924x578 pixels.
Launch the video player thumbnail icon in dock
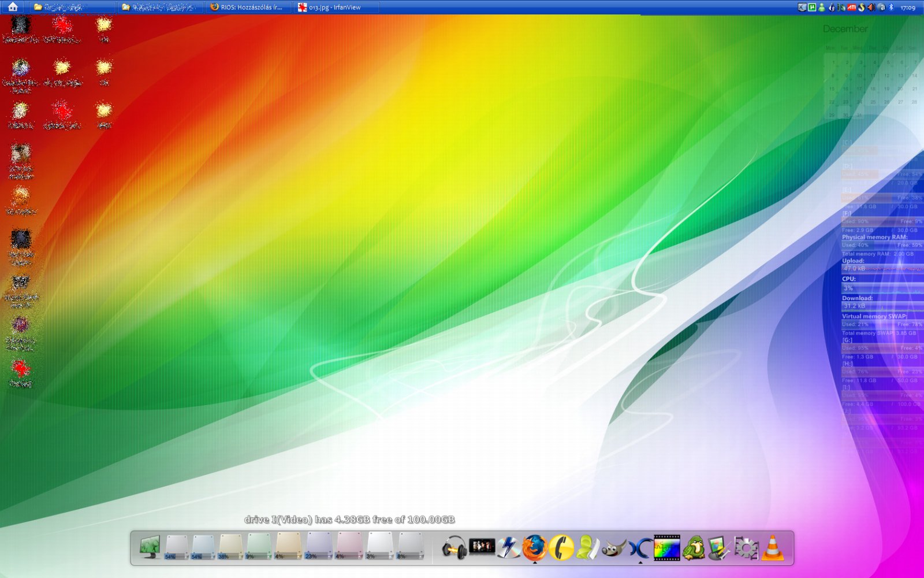[482, 546]
